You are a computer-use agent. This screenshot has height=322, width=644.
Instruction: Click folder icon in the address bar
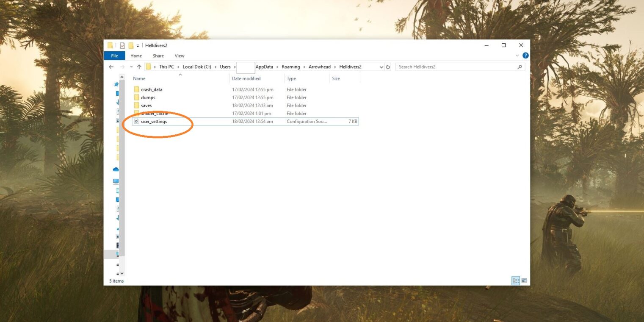tap(148, 67)
